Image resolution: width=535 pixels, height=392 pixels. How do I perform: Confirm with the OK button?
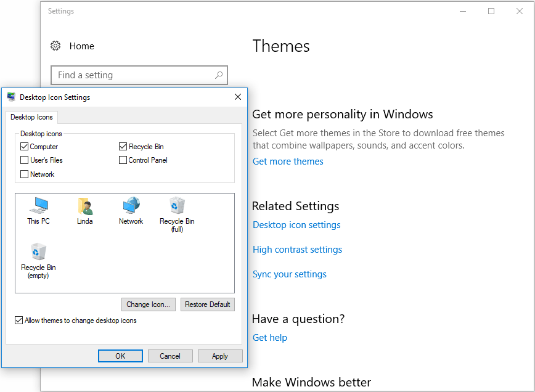(x=120, y=356)
